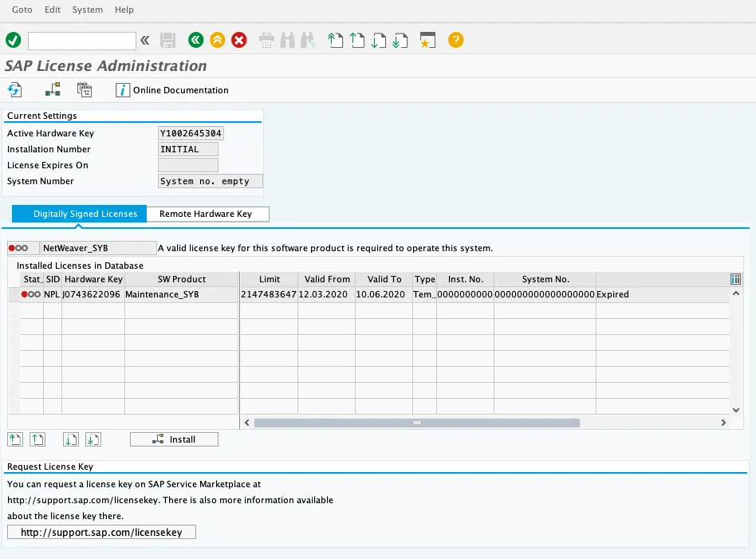Screen dimensions: 756x559
Task: Click the command input field
Action: 81,40
